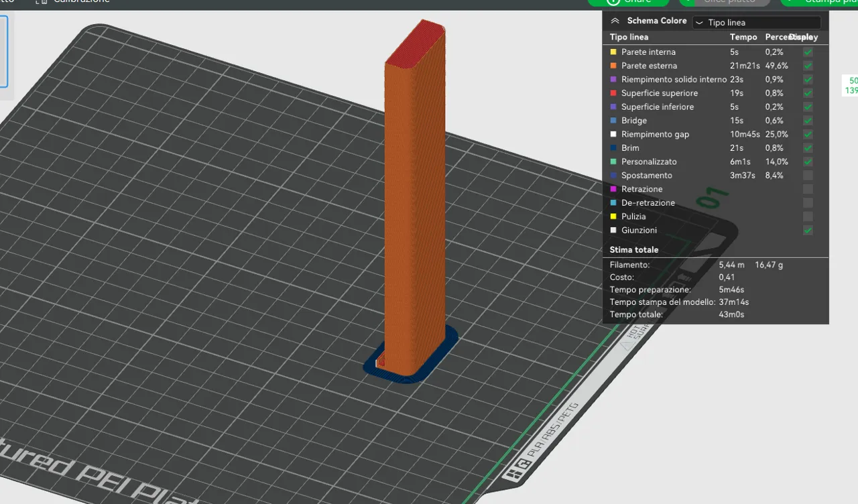This screenshot has height=504, width=858.
Task: Select the Parete esterna legend label
Action: coord(649,66)
